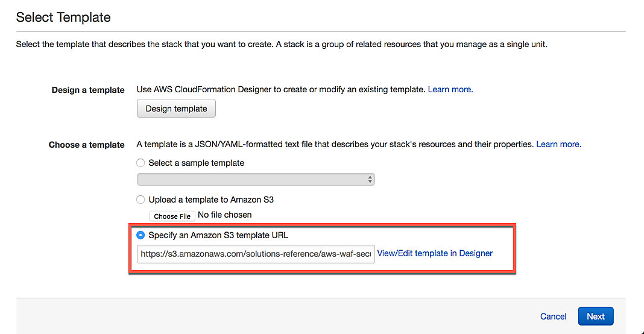Open Learn more link about JSON/YAML templates
The image size is (644, 334).
pyautogui.click(x=558, y=144)
